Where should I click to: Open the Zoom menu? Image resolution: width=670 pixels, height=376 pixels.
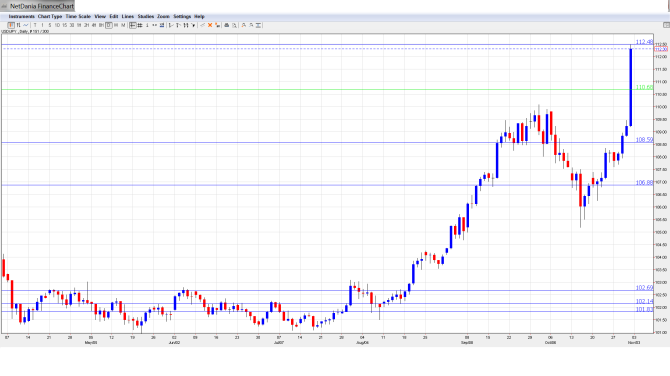coord(163,16)
